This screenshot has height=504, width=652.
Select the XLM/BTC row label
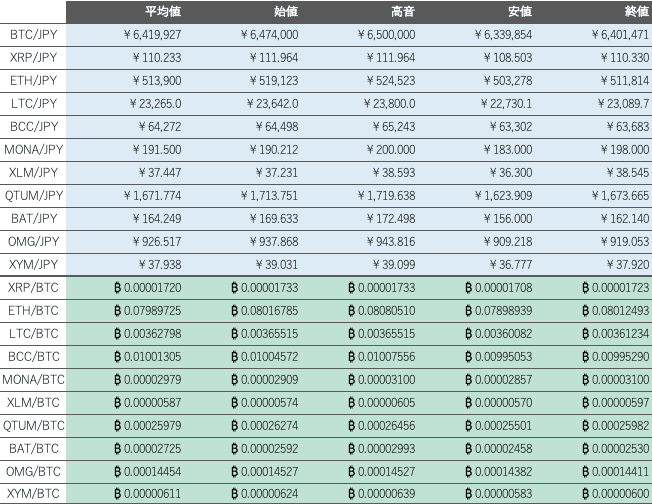[33, 403]
